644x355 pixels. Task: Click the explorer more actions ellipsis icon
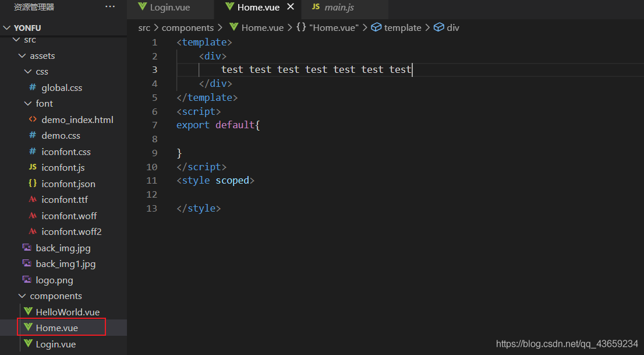[x=110, y=7]
